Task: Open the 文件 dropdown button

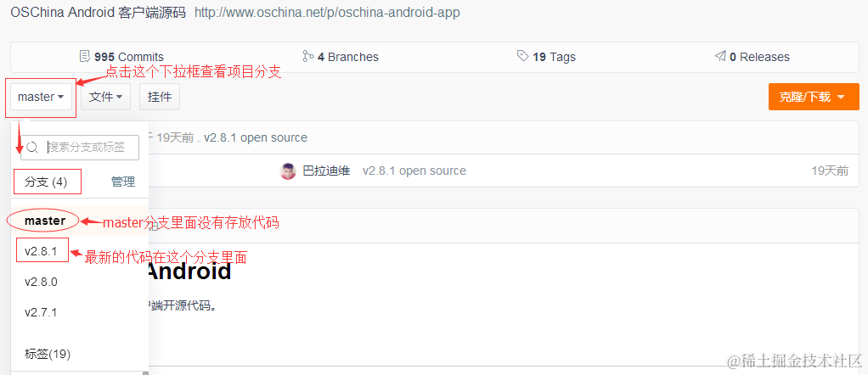Action: tap(105, 98)
